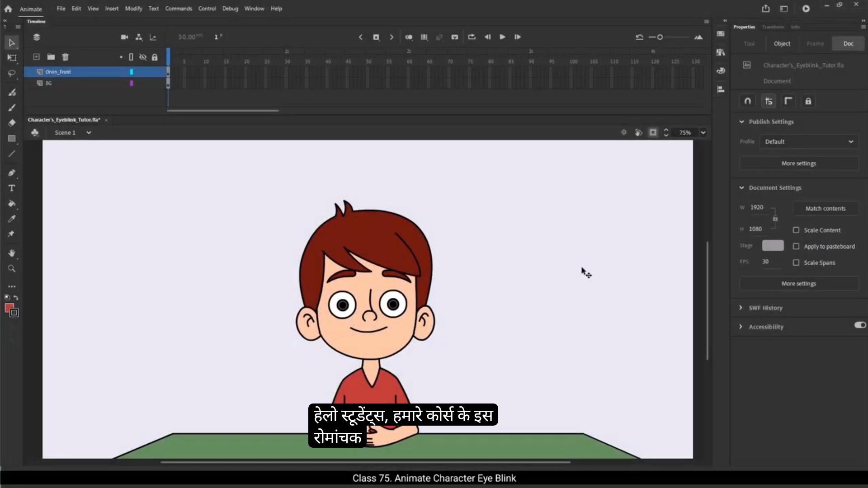Image resolution: width=868 pixels, height=488 pixels.
Task: Select the Lasso tool
Action: pos(12,73)
